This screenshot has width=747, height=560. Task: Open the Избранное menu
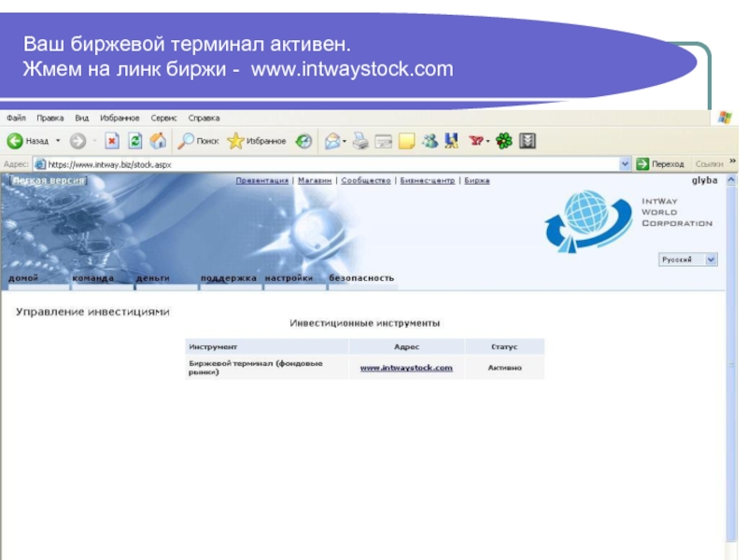[x=120, y=118]
